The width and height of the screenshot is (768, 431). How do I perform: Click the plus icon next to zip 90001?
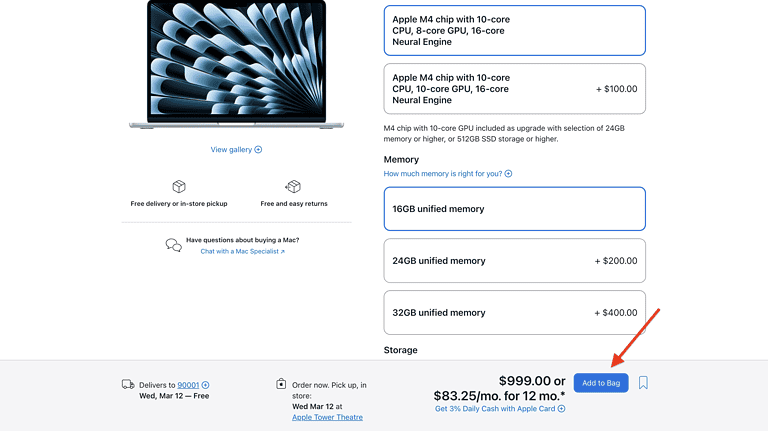pyautogui.click(x=205, y=385)
